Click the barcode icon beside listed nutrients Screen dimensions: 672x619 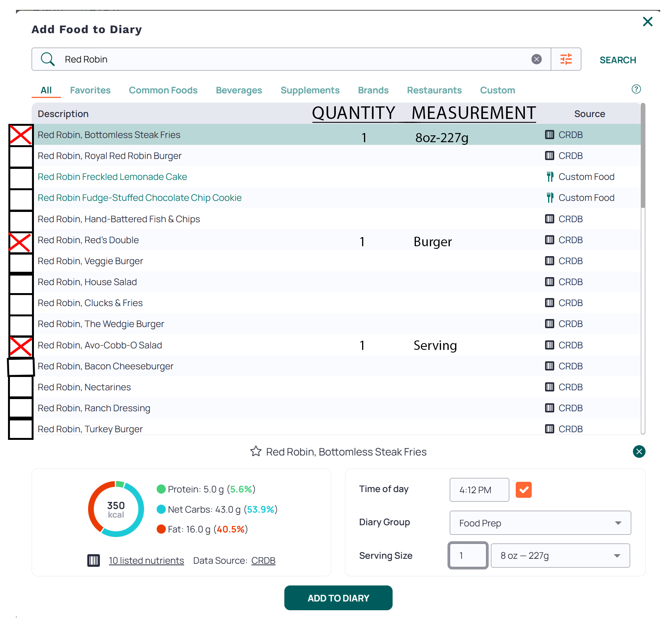[93, 560]
